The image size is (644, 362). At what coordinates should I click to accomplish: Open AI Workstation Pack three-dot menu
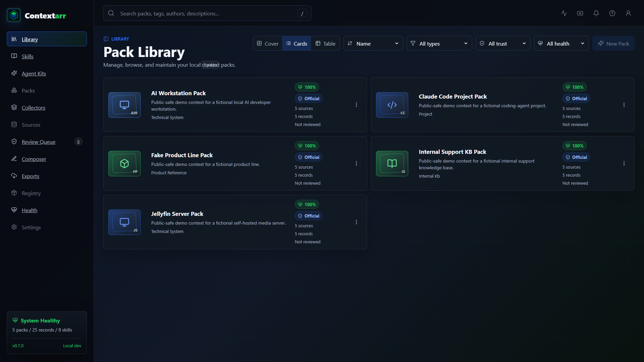356,105
